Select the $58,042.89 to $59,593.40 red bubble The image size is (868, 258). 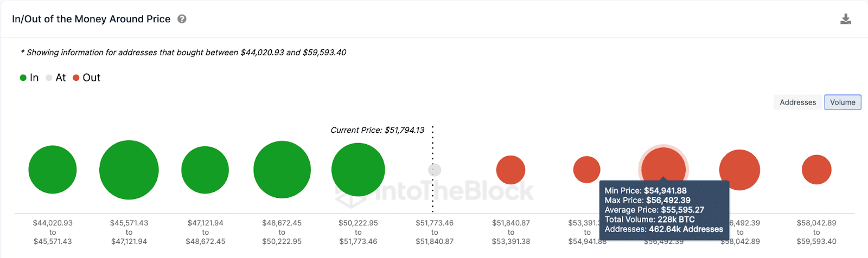(x=816, y=170)
